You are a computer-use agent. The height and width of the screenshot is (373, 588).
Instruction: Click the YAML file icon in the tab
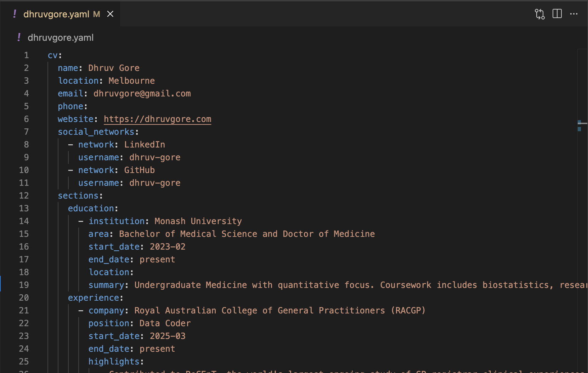pos(15,14)
